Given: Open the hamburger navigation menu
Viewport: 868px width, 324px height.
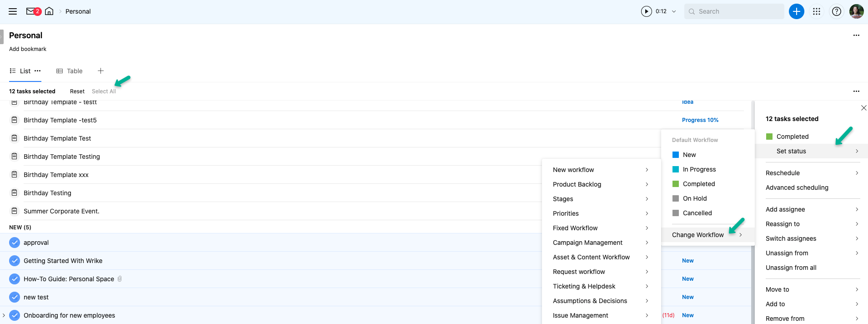Looking at the screenshot, I should [x=13, y=11].
